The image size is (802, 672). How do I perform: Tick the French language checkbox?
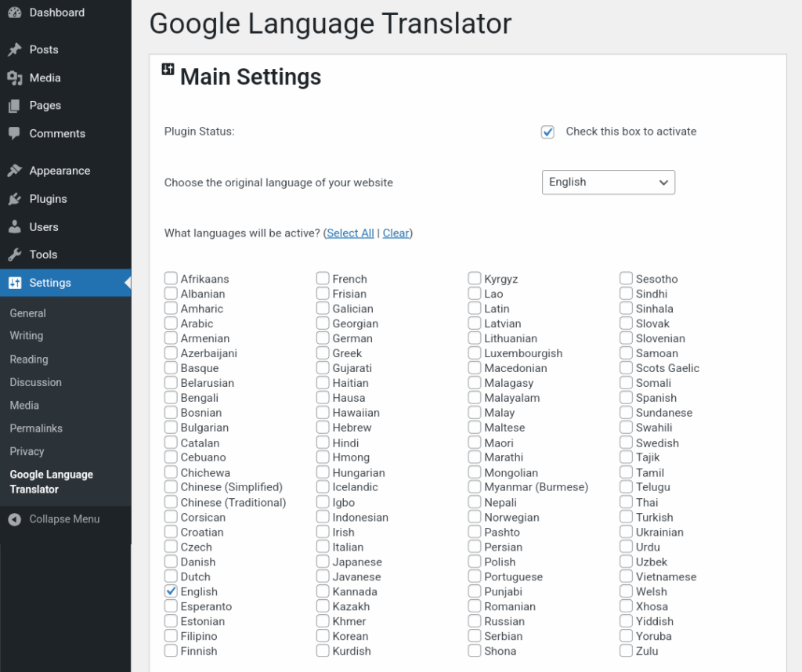323,279
